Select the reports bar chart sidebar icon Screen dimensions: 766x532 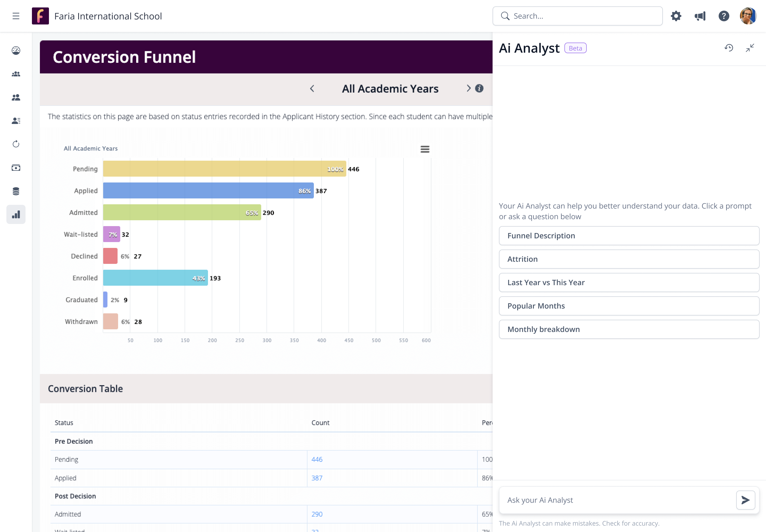coord(16,214)
